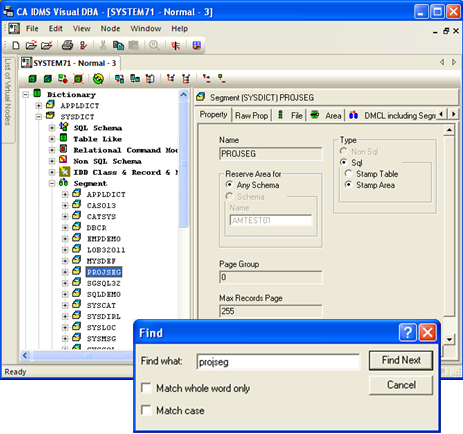The width and height of the screenshot is (463, 434).
Task: Click the Segment folder icon in tree
Action: pyautogui.click(x=63, y=183)
